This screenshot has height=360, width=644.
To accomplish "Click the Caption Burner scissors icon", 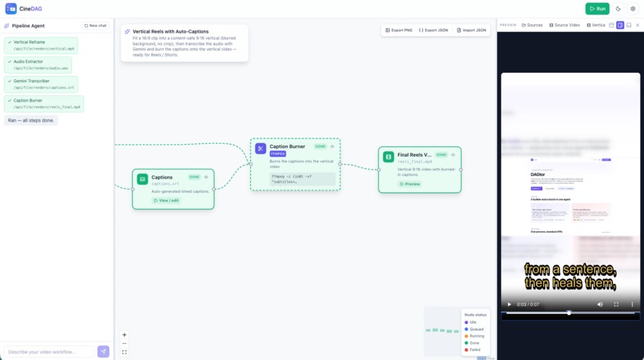I will [x=260, y=149].
